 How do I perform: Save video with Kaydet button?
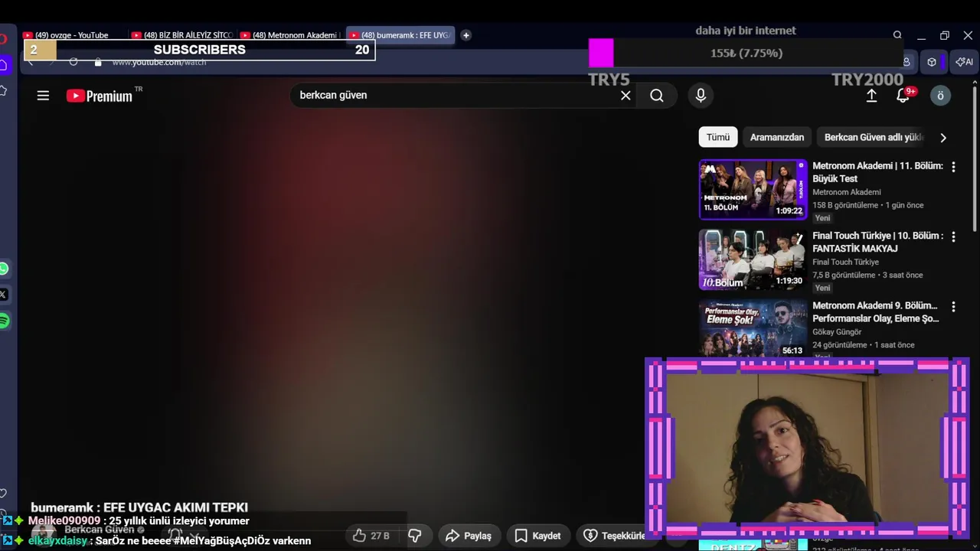coord(538,536)
